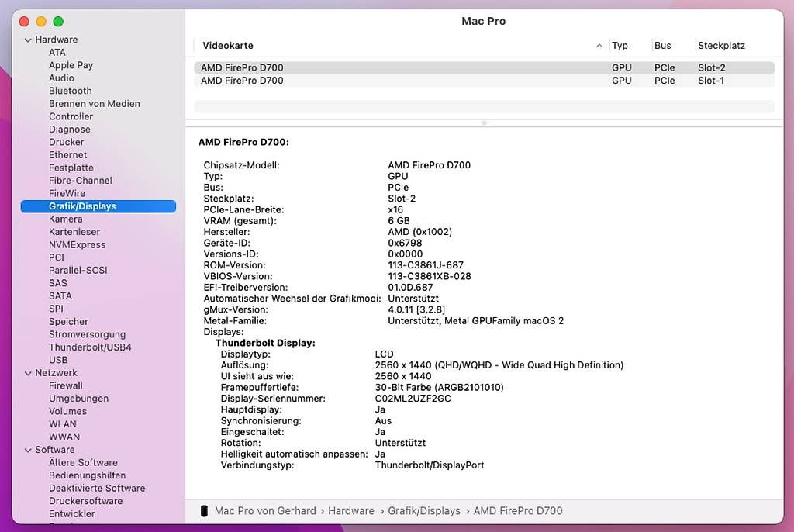The width and height of the screenshot is (794, 532).
Task: Select Controller in the sidebar
Action: click(x=71, y=116)
